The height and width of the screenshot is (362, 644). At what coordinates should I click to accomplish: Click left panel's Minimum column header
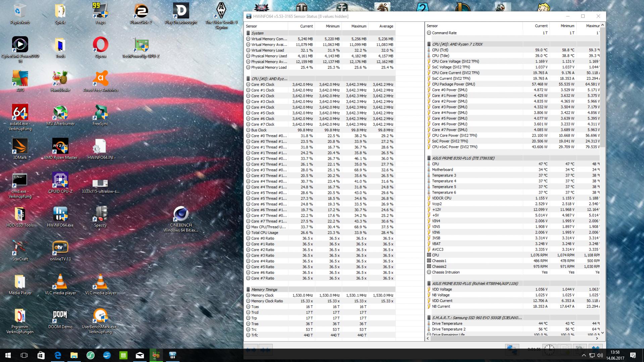point(328,26)
